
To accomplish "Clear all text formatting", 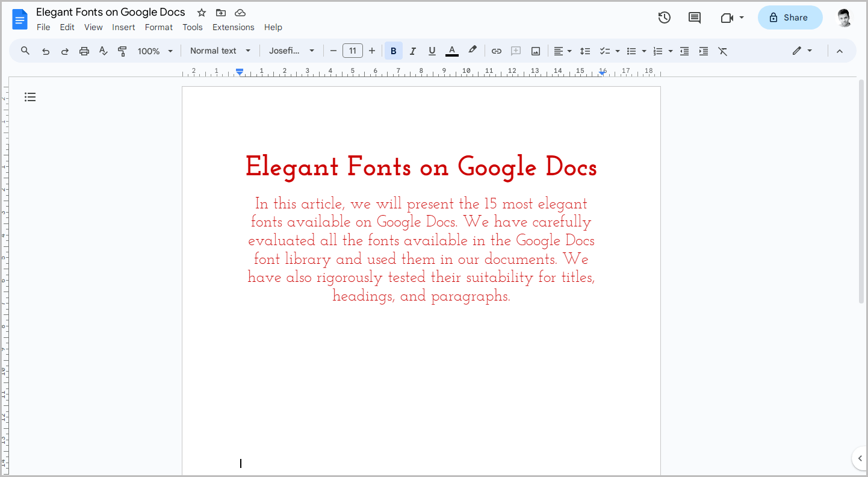I will (x=722, y=51).
